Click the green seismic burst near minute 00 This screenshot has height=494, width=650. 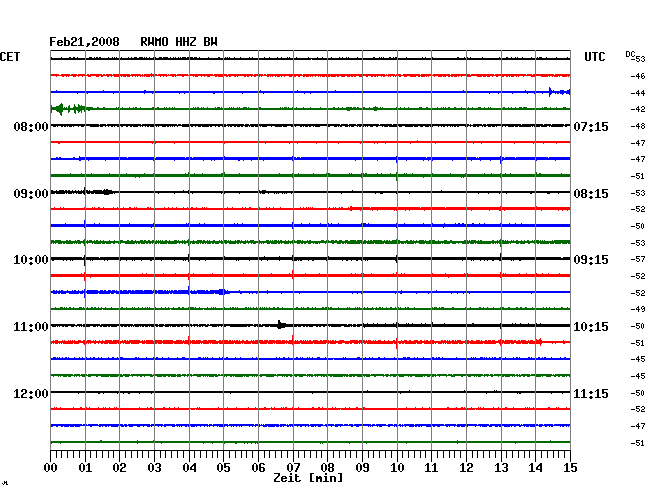tap(70, 109)
